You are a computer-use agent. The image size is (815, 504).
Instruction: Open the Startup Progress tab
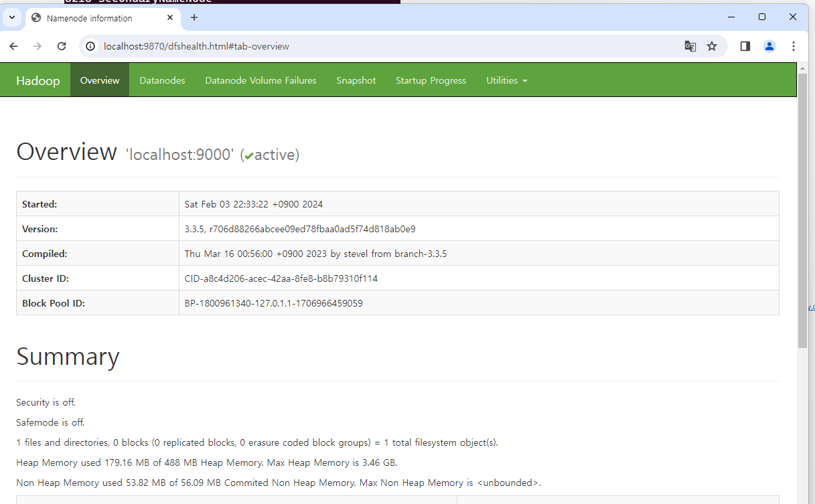tap(431, 80)
